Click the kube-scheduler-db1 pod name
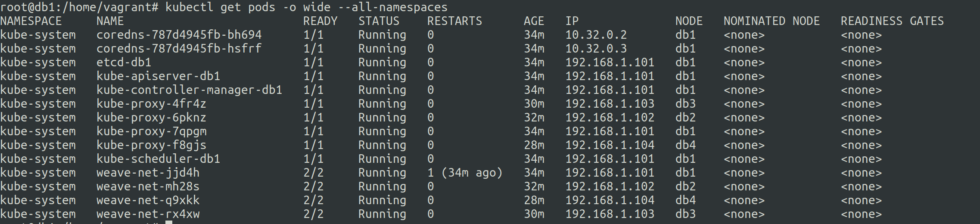This screenshot has width=980, height=224. point(158,159)
